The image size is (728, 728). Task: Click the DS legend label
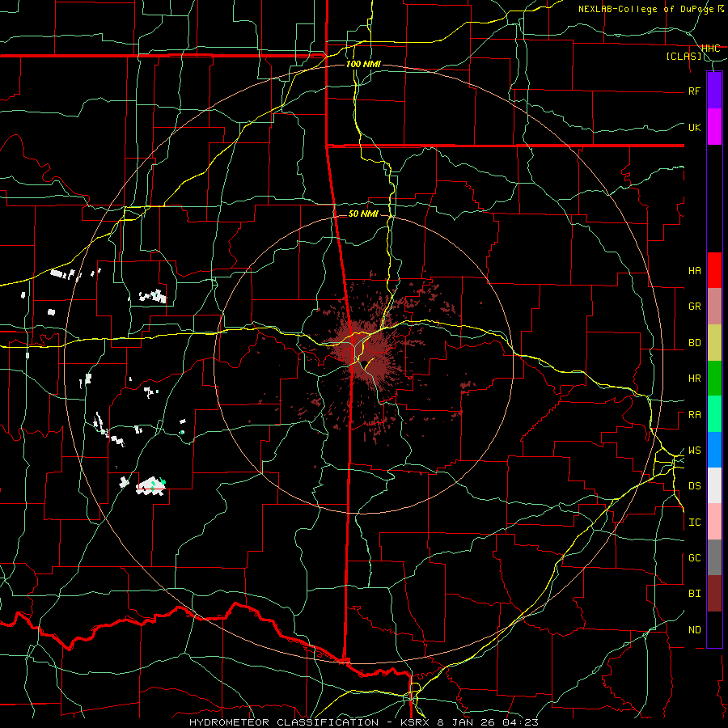pos(694,486)
